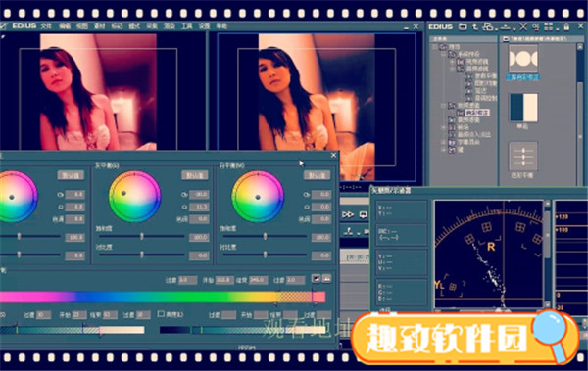Click the up-one-level arrow icon in effects toolbar
Image resolution: width=588 pixels, height=371 pixels.
(475, 27)
